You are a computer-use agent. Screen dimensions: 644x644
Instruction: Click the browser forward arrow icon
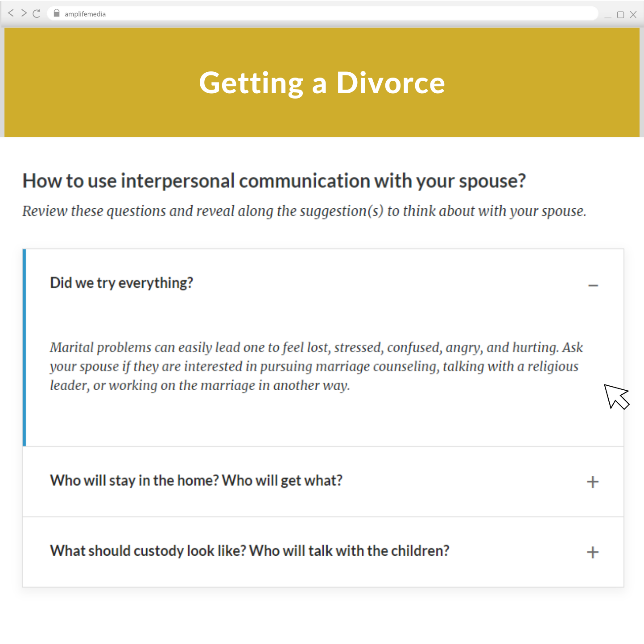pos(24,13)
